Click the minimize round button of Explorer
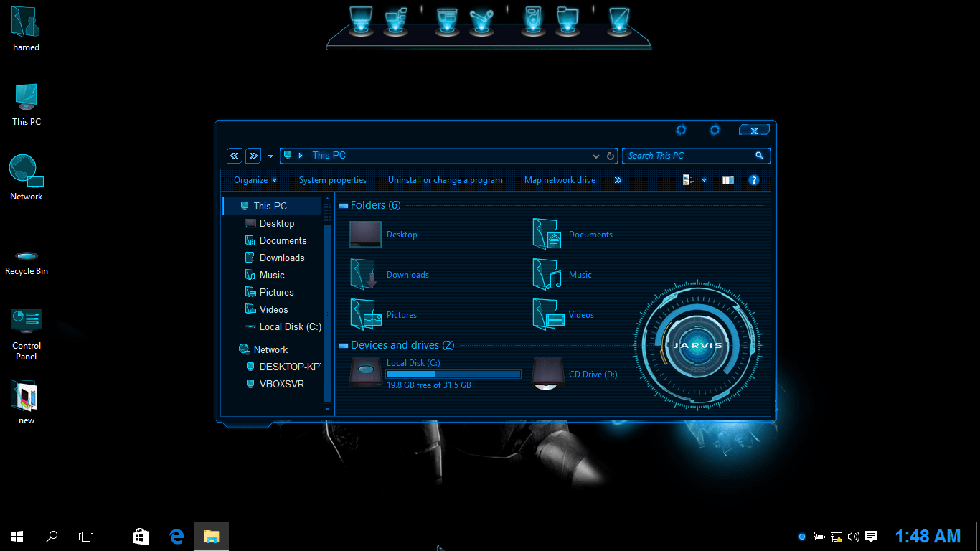Image resolution: width=980 pixels, height=551 pixels. (682, 130)
